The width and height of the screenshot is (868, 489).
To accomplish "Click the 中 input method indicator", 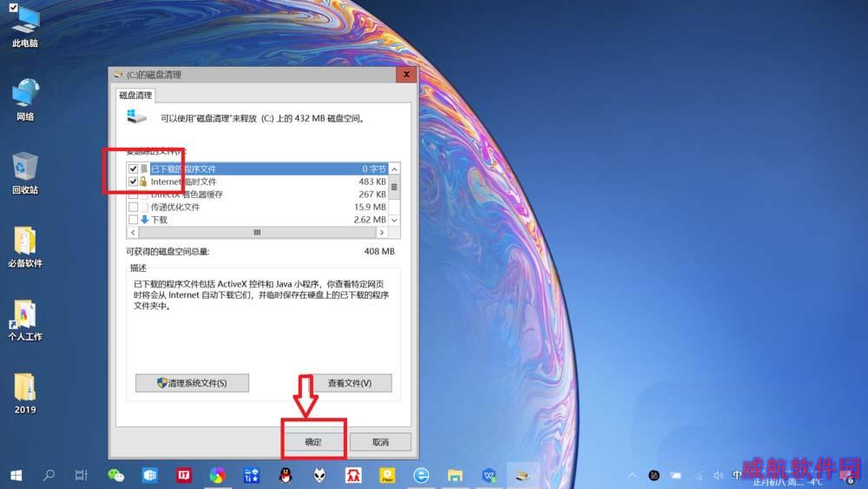I will (737, 475).
